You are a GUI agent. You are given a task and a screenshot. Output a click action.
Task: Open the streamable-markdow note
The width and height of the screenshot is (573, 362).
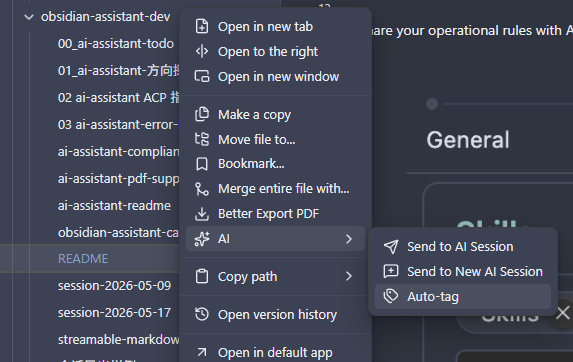coord(118,340)
